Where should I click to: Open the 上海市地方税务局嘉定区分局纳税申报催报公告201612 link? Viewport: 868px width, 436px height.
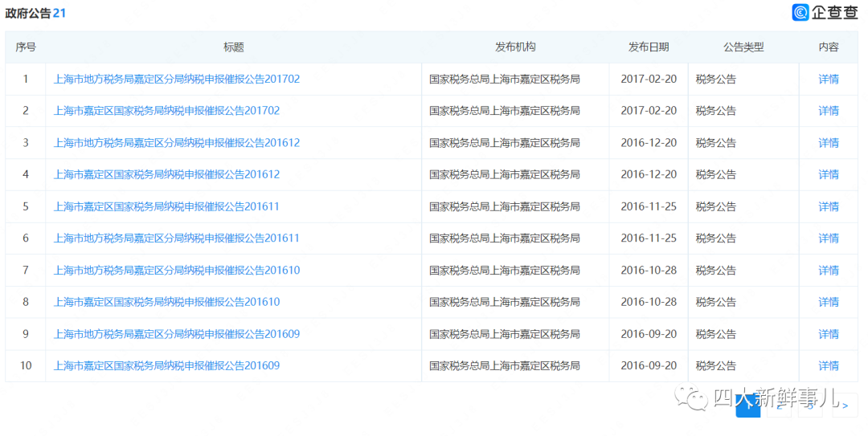pyautogui.click(x=177, y=143)
